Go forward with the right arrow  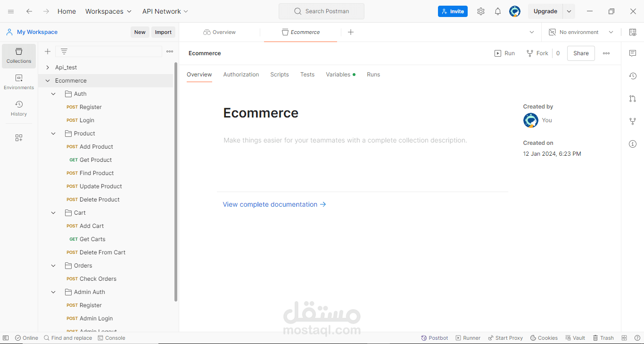tap(46, 11)
